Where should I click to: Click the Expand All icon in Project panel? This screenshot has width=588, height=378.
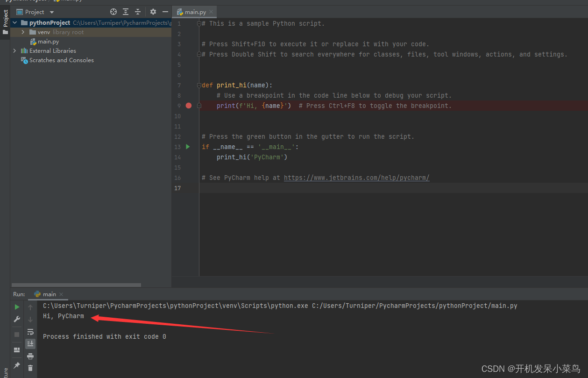(x=126, y=12)
